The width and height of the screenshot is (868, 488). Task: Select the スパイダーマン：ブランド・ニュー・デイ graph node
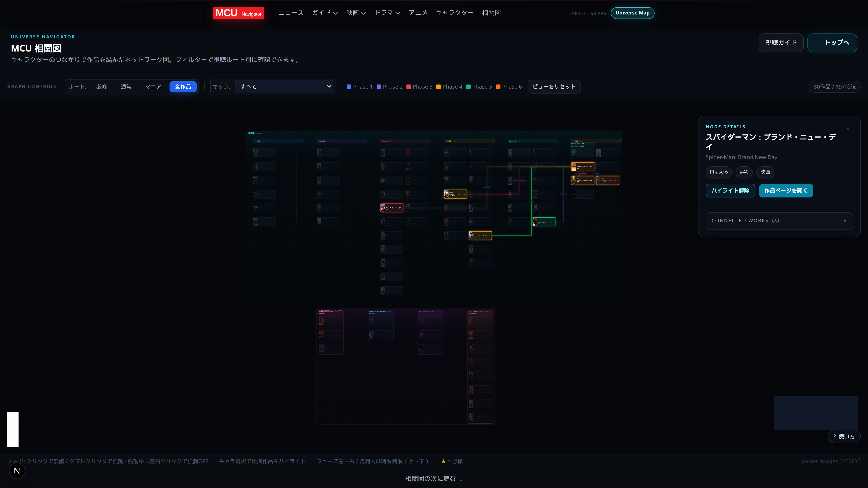583,167
